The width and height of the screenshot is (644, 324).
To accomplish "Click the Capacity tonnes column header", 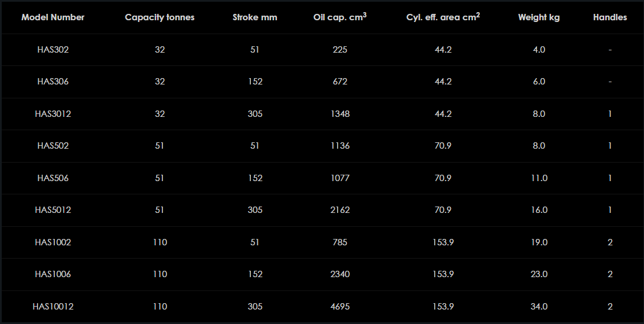I will pyautogui.click(x=160, y=17).
